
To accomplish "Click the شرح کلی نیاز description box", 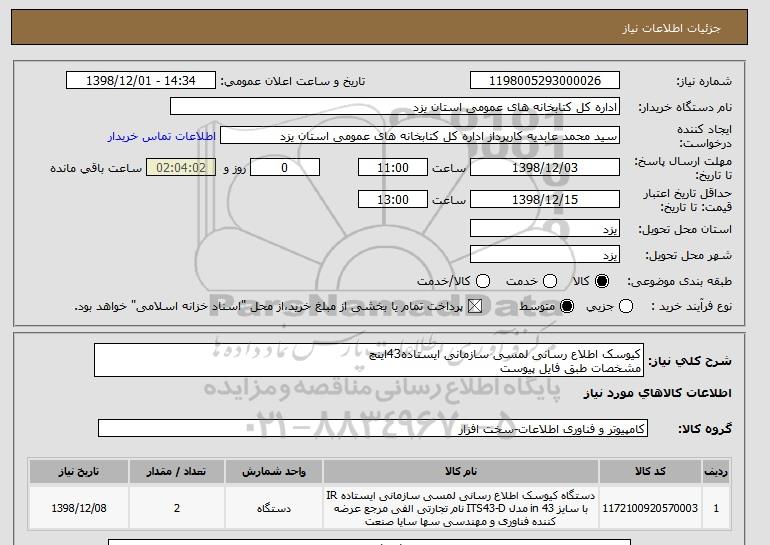I will point(369,360).
